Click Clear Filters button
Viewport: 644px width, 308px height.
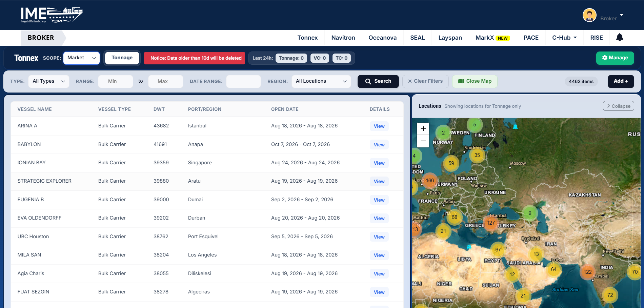[x=425, y=81]
